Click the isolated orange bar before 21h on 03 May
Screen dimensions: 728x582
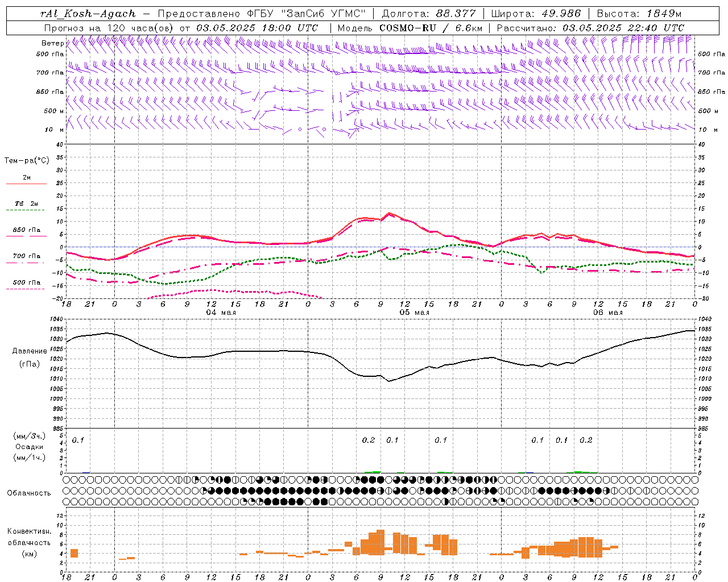coord(74,553)
